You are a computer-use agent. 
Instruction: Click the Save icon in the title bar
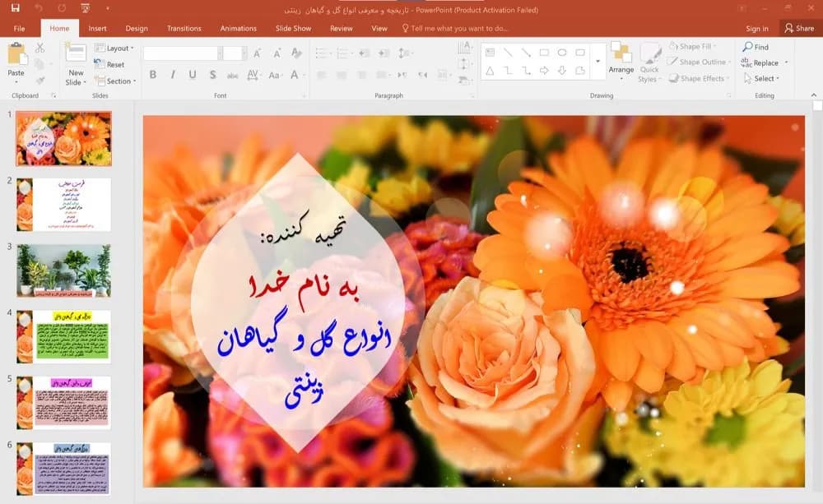point(15,8)
